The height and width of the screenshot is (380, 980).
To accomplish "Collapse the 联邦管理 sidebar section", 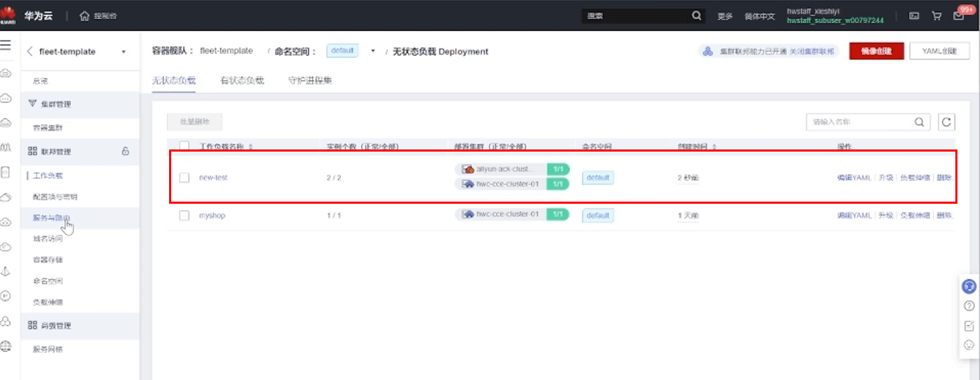I will 80,152.
